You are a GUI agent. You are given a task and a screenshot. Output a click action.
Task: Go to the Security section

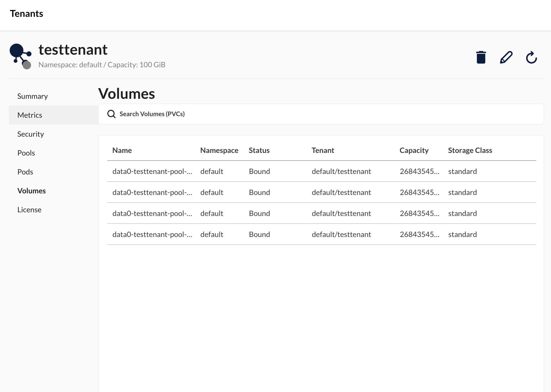click(x=30, y=134)
